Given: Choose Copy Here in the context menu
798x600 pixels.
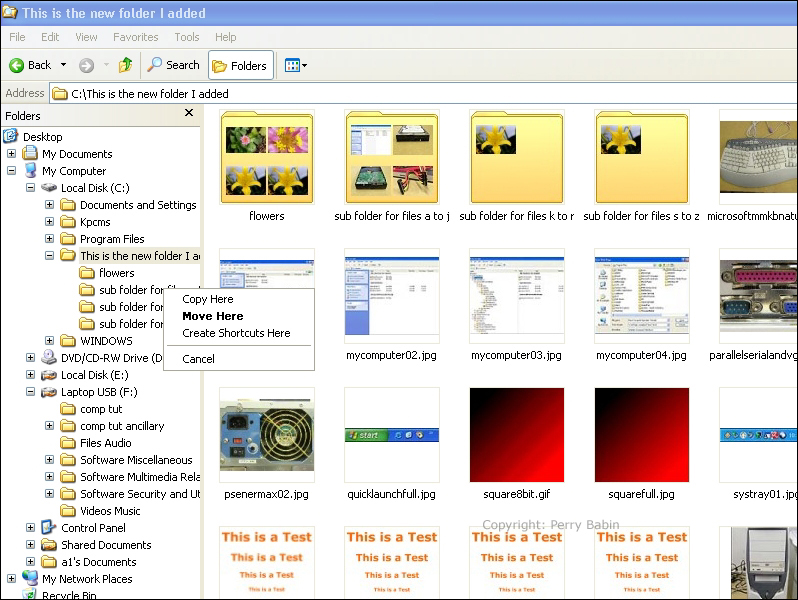Looking at the screenshot, I should [208, 299].
